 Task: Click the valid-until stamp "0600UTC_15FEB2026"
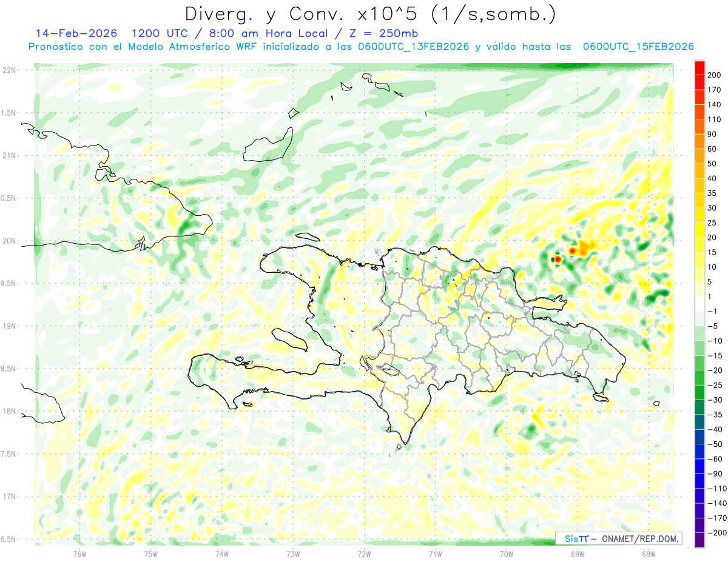[x=638, y=47]
